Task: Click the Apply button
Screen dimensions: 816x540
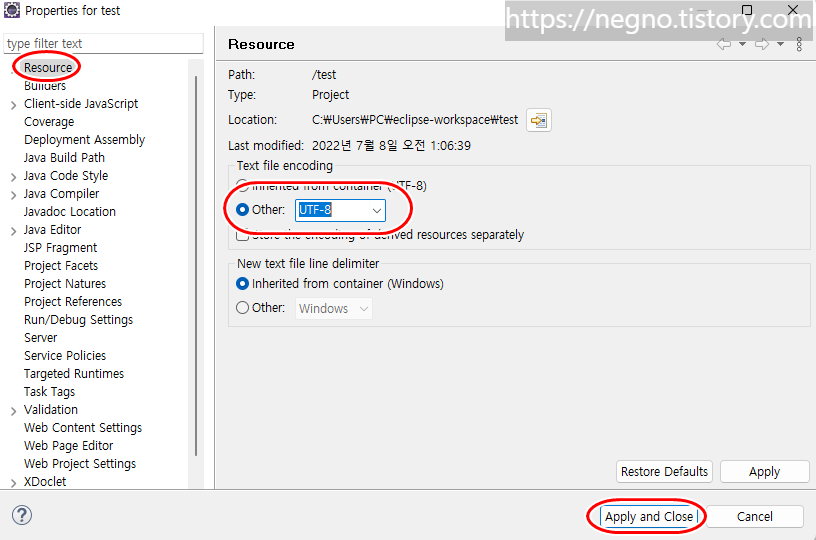Action: coord(764,472)
